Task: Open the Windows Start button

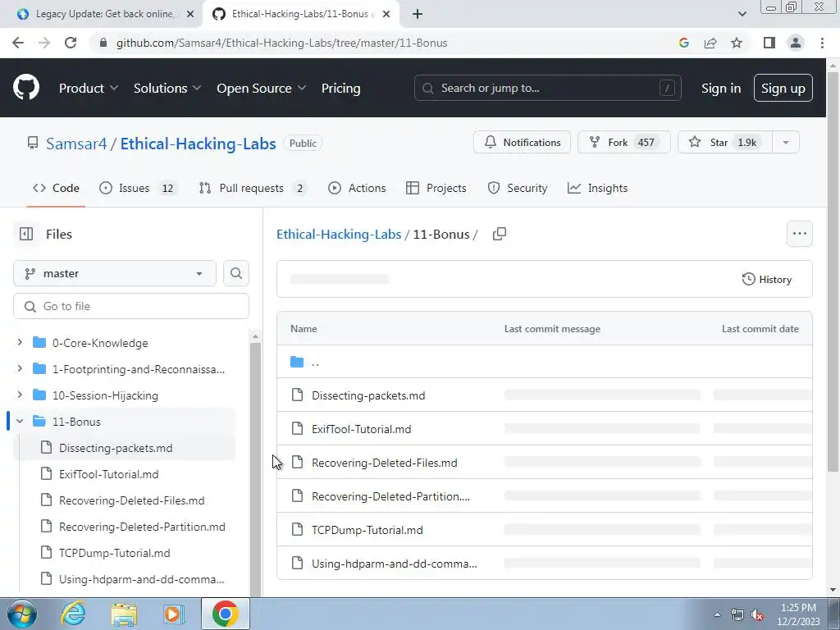Action: pos(22,614)
